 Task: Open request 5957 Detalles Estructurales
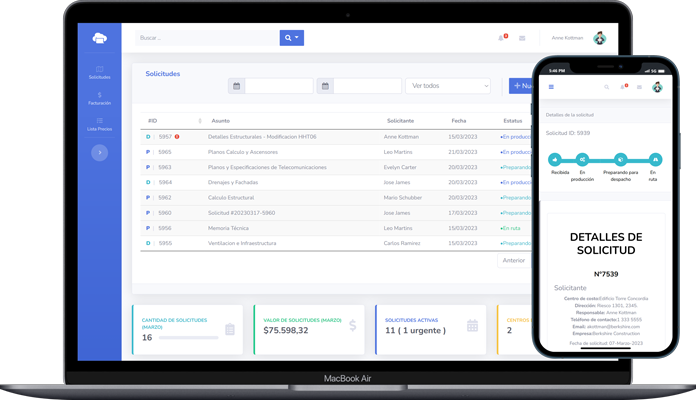pyautogui.click(x=262, y=137)
